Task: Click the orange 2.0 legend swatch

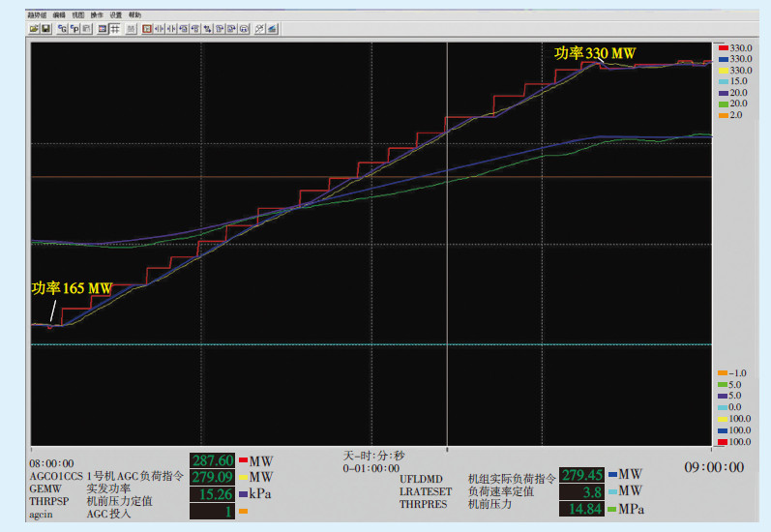Action: point(722,115)
